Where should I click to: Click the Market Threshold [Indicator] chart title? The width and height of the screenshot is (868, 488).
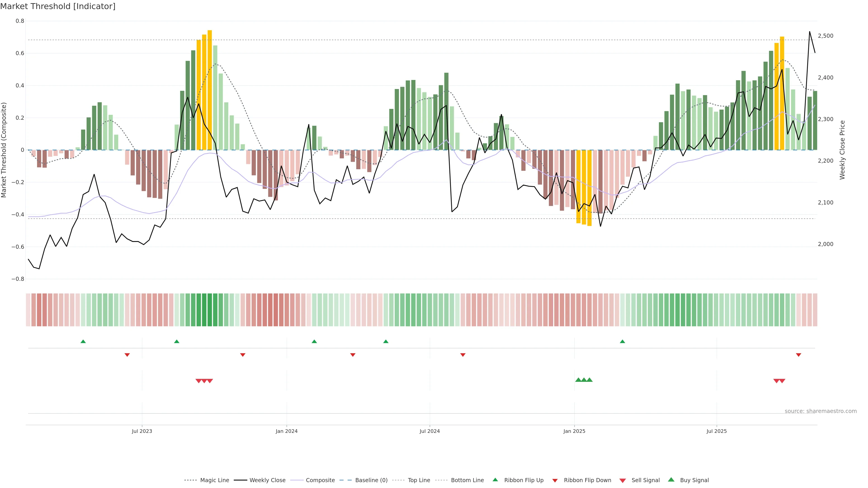point(58,6)
